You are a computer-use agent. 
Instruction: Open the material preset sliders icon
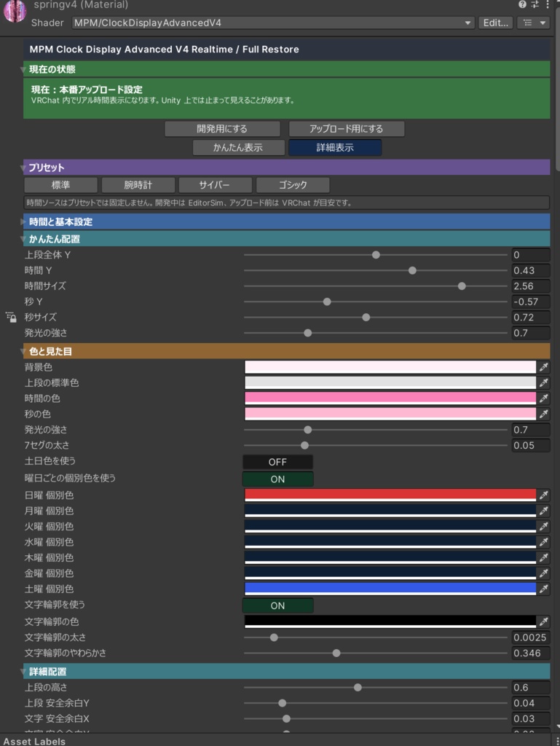535,4
